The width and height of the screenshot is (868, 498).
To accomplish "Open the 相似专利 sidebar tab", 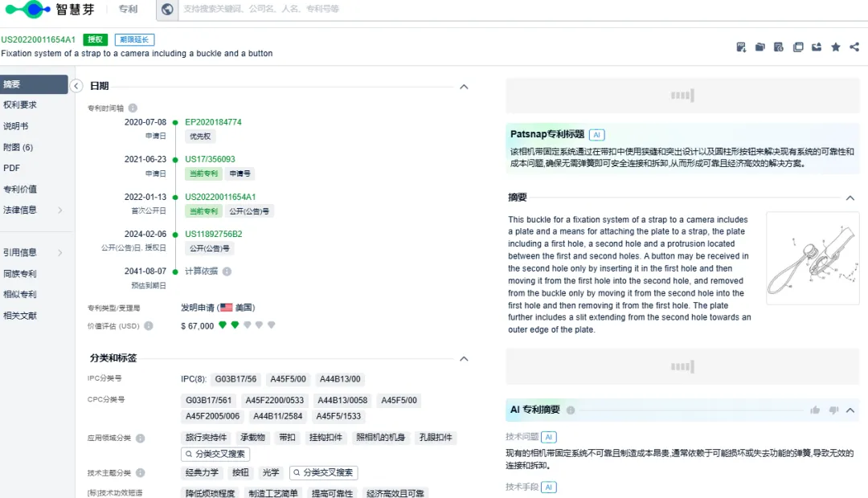I will (20, 294).
